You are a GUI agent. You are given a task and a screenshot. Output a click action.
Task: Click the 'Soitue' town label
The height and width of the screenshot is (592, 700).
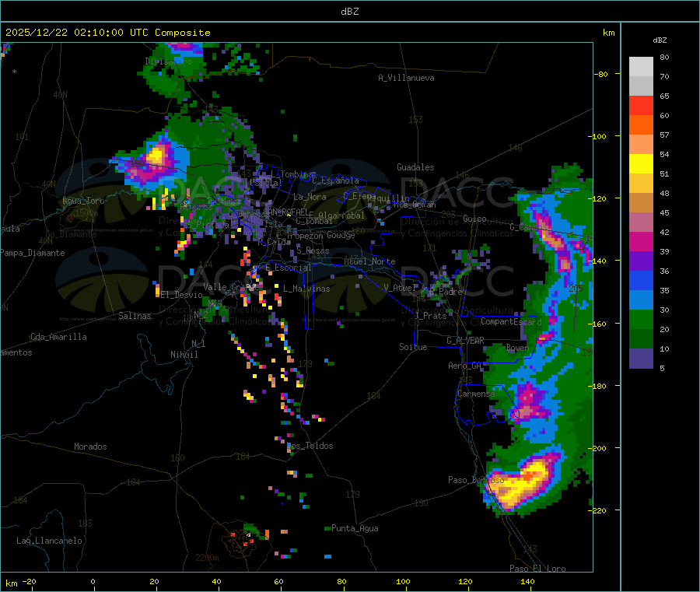point(413,347)
